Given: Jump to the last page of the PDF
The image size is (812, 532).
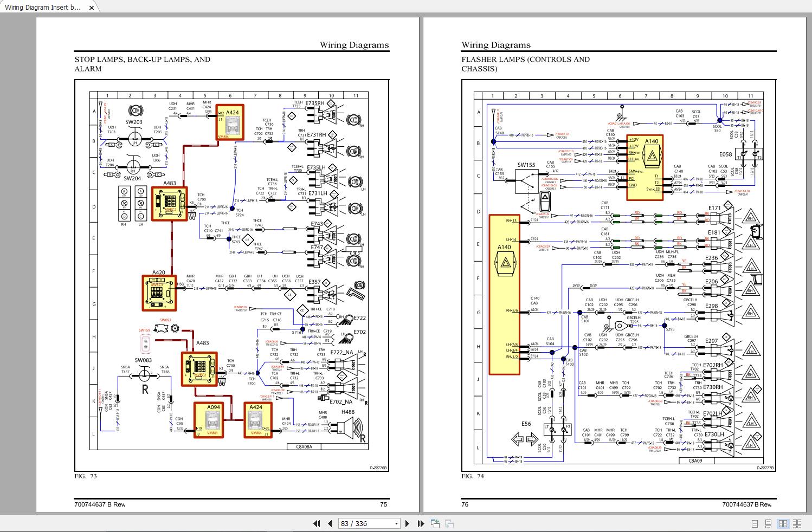Looking at the screenshot, I should (x=421, y=523).
